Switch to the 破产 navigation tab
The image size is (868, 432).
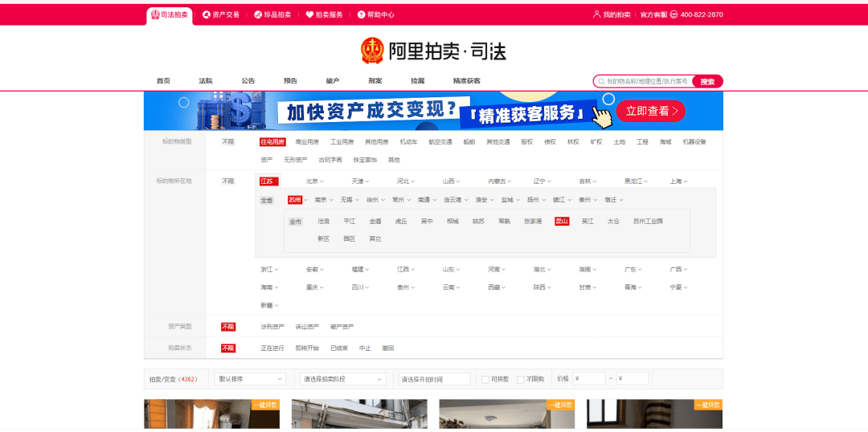click(x=333, y=81)
